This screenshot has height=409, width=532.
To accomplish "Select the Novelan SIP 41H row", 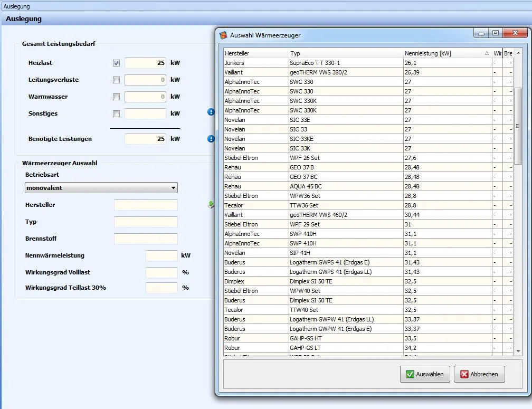I will (368, 253).
